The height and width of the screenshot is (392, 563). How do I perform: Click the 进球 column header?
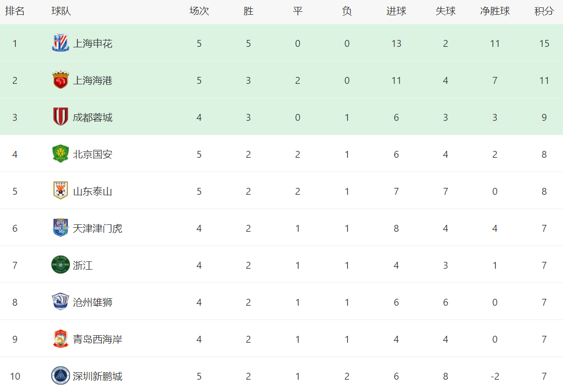[x=396, y=11]
